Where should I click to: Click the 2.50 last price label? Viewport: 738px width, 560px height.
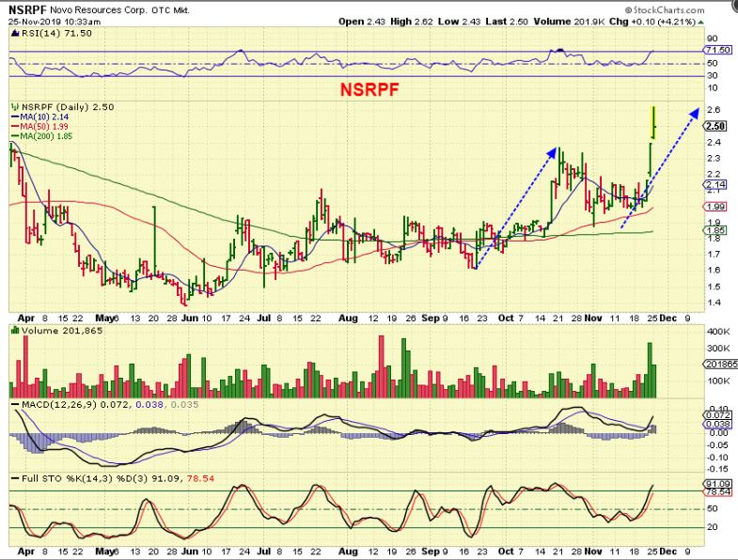coord(714,126)
